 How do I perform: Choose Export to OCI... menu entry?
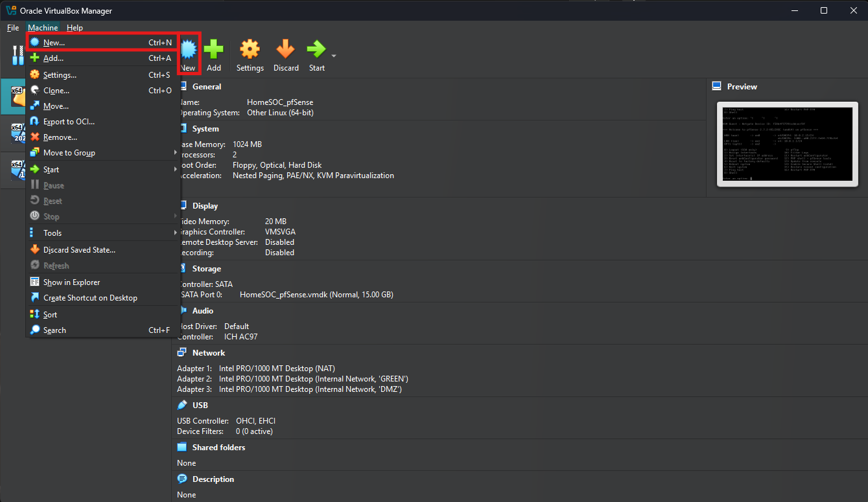(69, 122)
